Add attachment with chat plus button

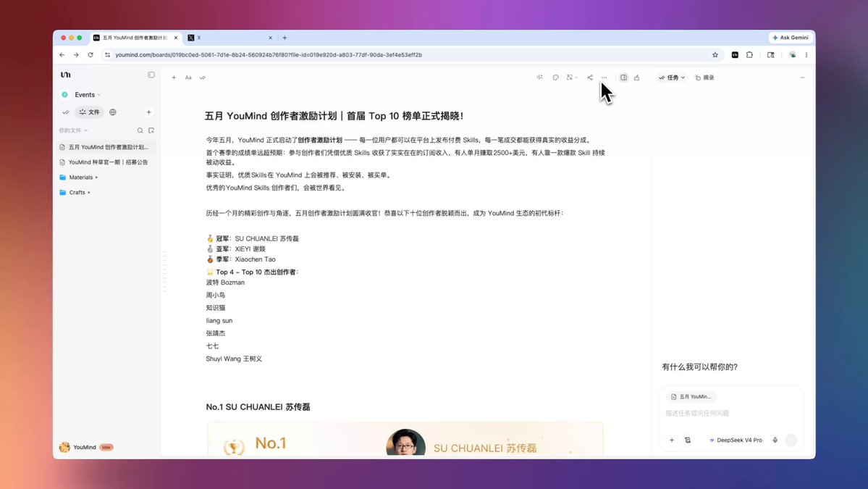pyautogui.click(x=672, y=440)
